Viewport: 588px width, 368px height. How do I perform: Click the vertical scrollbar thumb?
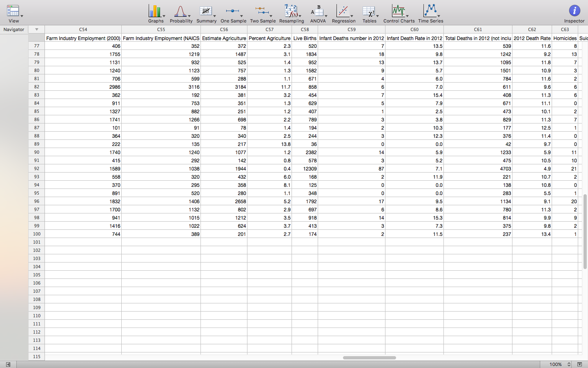point(585,231)
